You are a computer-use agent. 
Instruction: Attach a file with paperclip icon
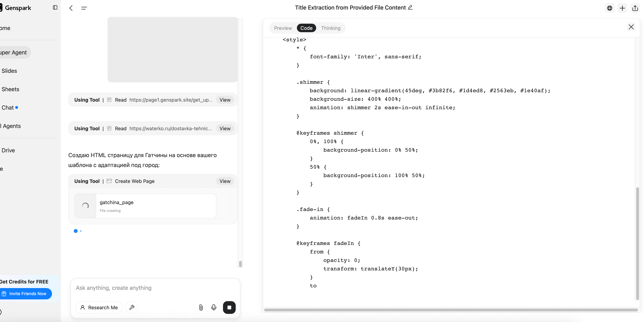point(201,307)
